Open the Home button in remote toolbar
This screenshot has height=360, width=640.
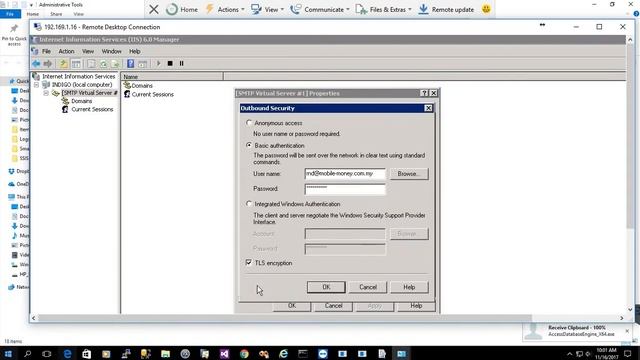click(x=182, y=9)
